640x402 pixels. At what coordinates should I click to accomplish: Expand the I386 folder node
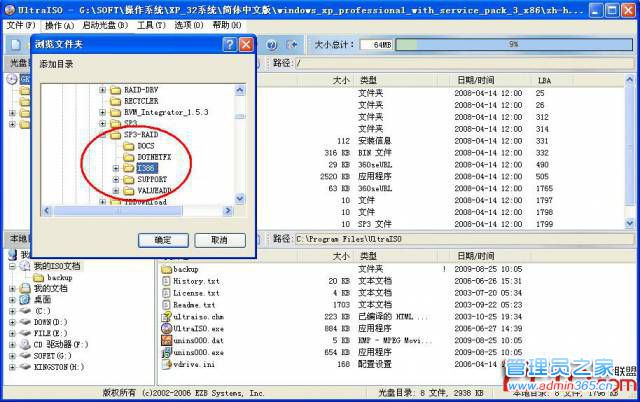coord(116,168)
